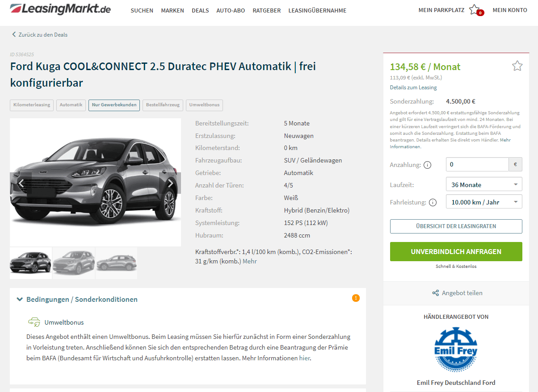Image resolution: width=538 pixels, height=392 pixels.
Task: Toggle the Nur Gewerbekunden tag
Action: [x=114, y=105]
